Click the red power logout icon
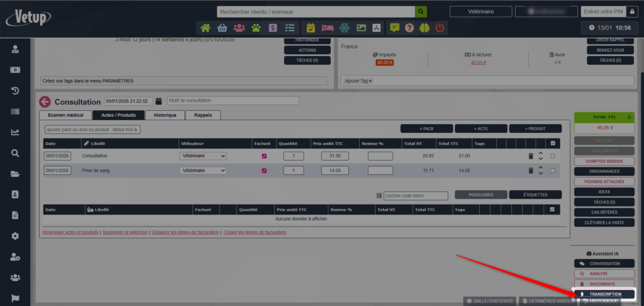This screenshot has width=644, height=306. click(440, 28)
